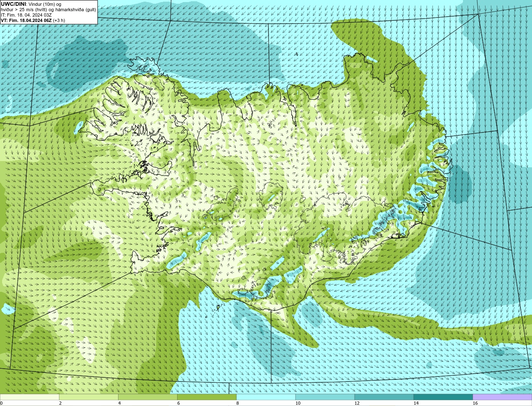Click the legend value label '8'
532x406 pixels.
pos(238,403)
